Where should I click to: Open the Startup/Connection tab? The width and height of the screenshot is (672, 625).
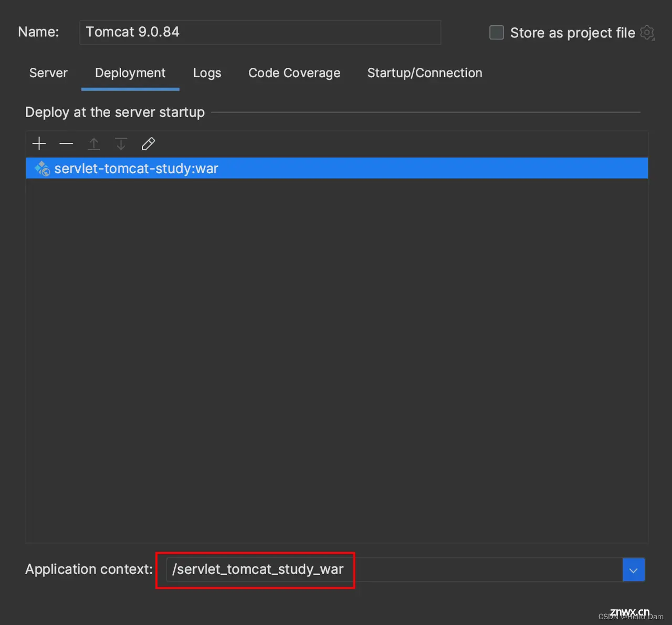(425, 73)
